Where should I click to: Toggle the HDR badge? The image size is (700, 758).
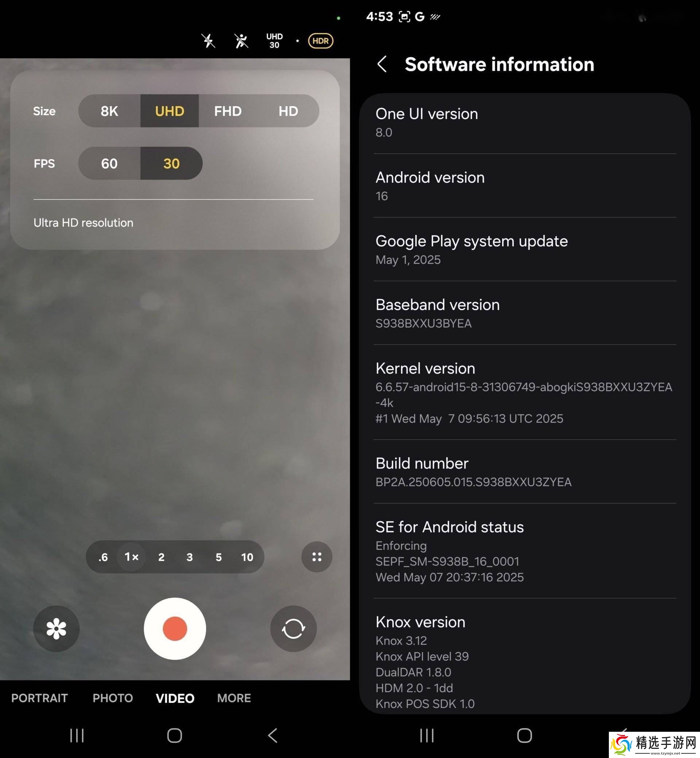tap(320, 41)
